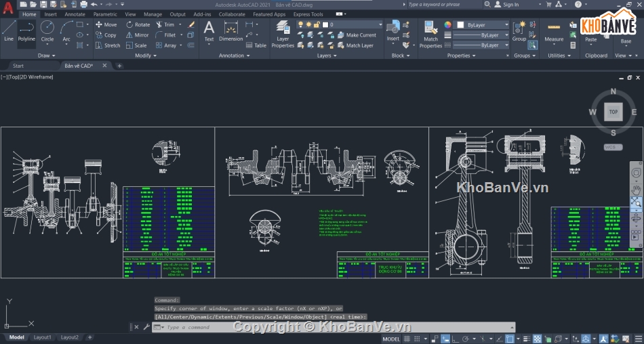
Task: Activate the Scale tool
Action: pos(136,45)
